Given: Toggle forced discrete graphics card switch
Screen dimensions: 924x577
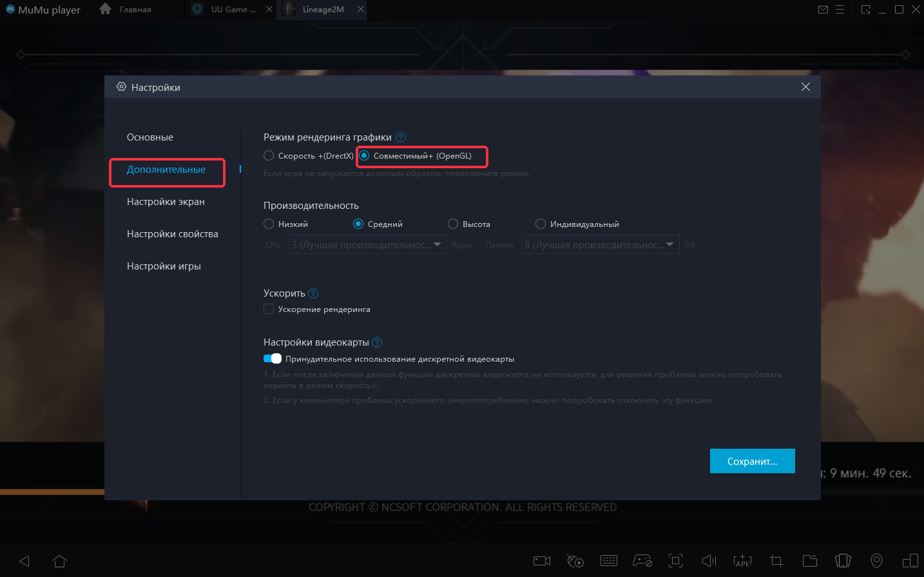Looking at the screenshot, I should [273, 358].
